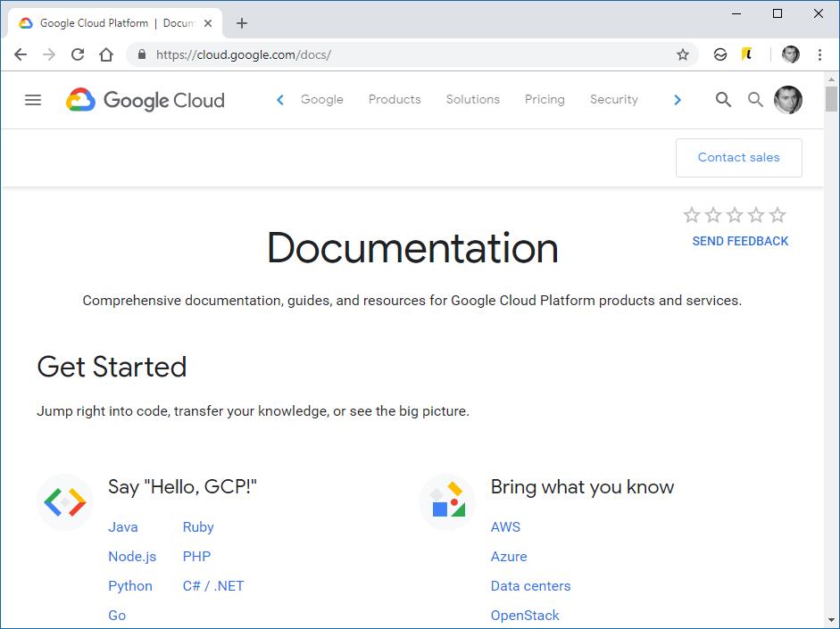The width and height of the screenshot is (840, 629).
Task: Bookmark this page with star icon
Action: tap(683, 54)
